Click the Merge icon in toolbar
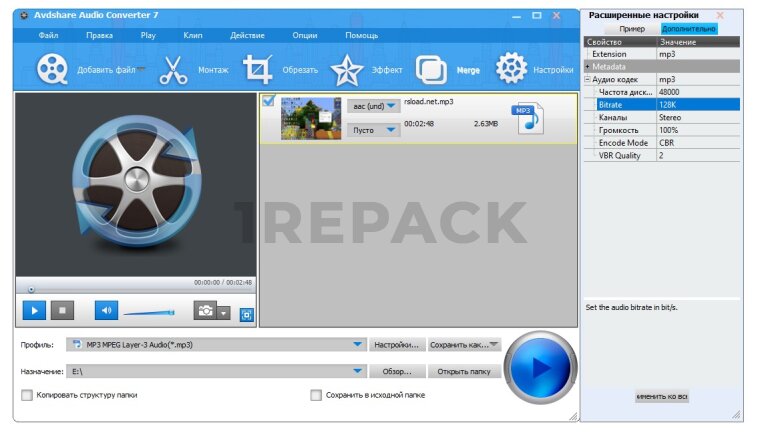This screenshot has height=443, width=760. pos(432,69)
